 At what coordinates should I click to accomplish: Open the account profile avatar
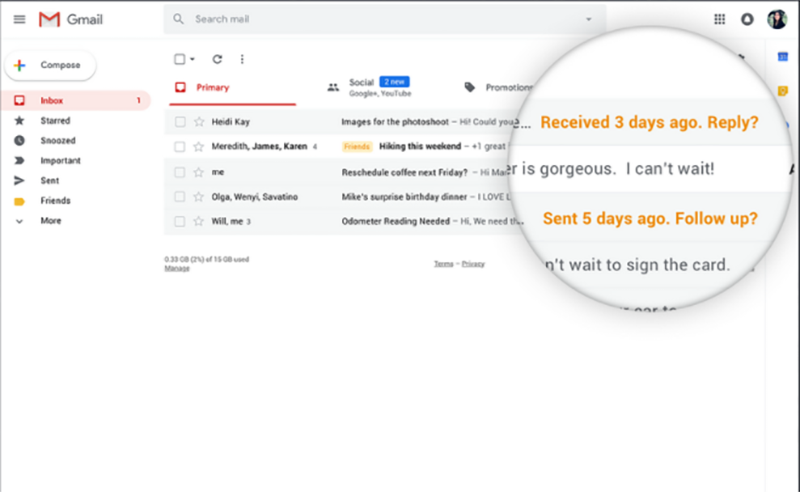[x=777, y=19]
